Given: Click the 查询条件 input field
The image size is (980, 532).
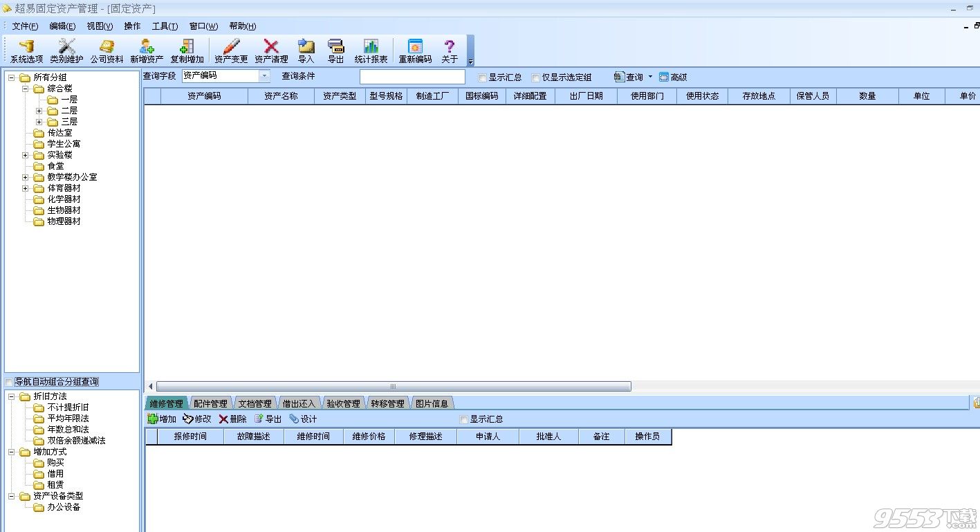Looking at the screenshot, I should 412,77.
